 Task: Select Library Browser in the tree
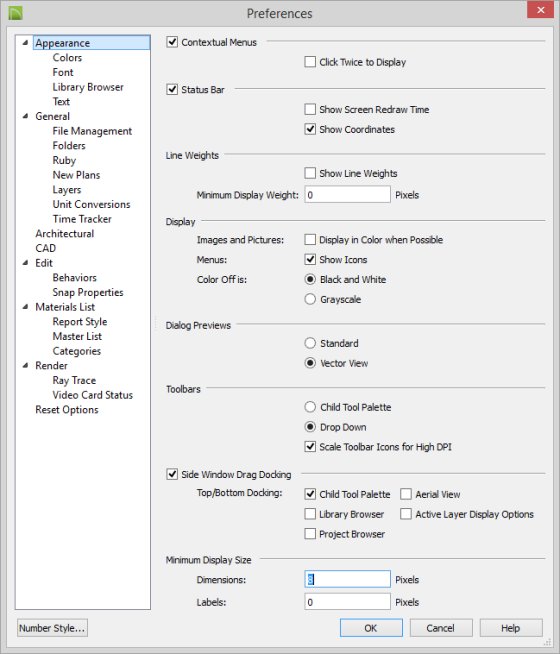88,87
